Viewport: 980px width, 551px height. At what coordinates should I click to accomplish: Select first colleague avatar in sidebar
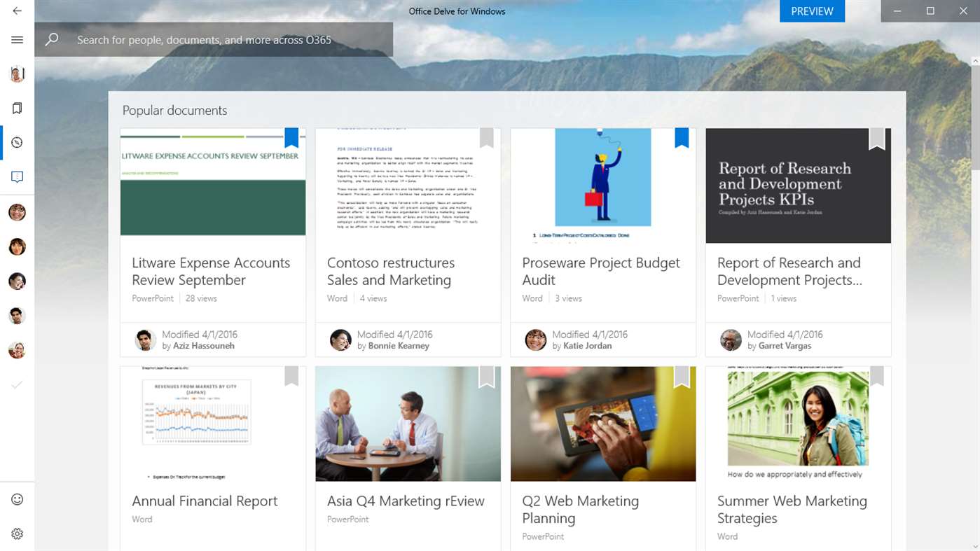pos(17,212)
